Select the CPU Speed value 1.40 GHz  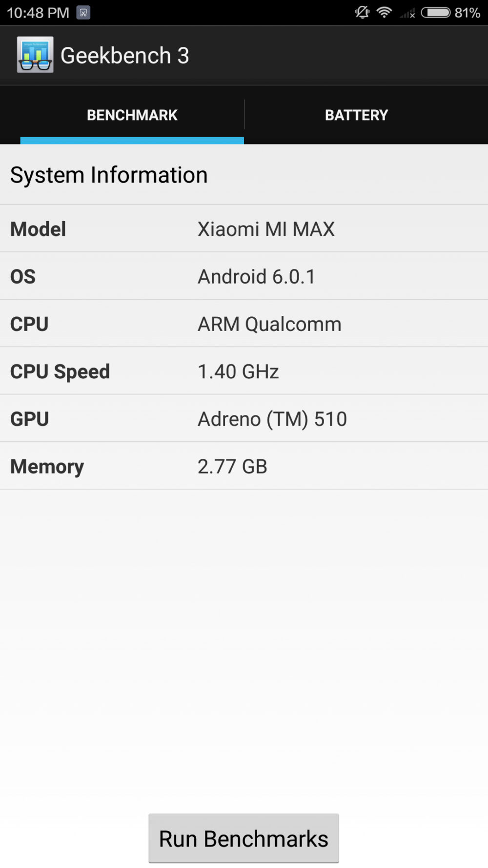tap(238, 371)
